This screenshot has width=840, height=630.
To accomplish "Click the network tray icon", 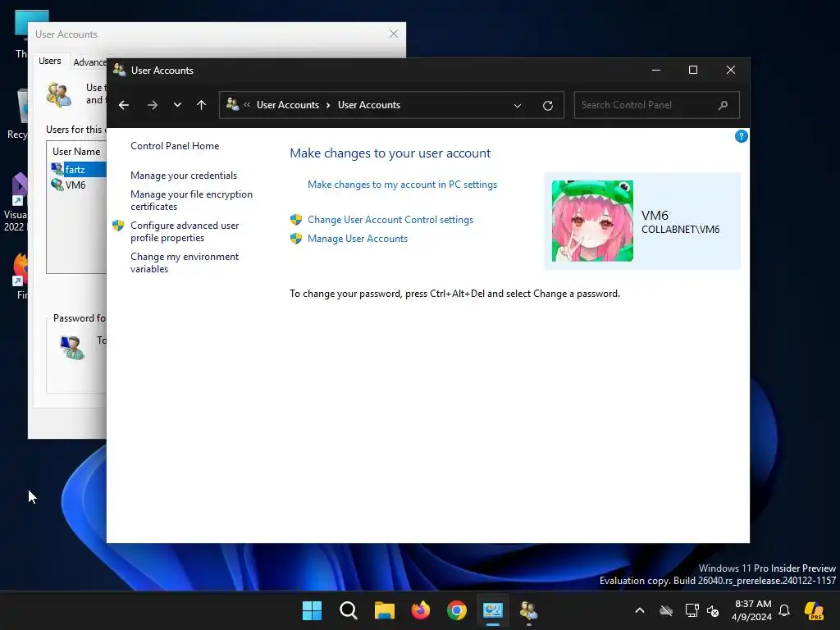I will click(692, 610).
